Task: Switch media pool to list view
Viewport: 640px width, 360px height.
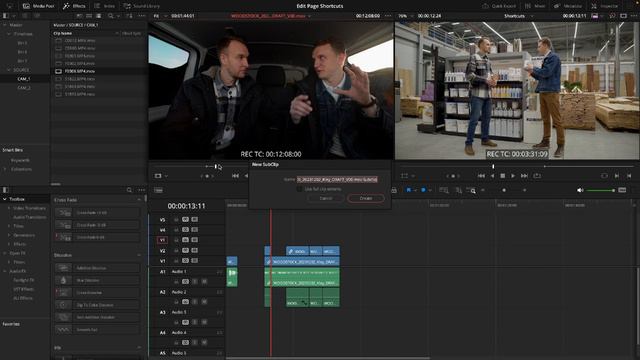Action: click(99, 16)
